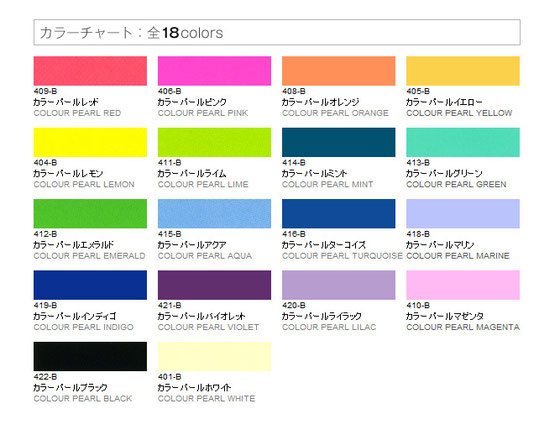Click the Colour Pearl Yellow swatch 405-B
This screenshot has width=560, height=435.
(463, 71)
